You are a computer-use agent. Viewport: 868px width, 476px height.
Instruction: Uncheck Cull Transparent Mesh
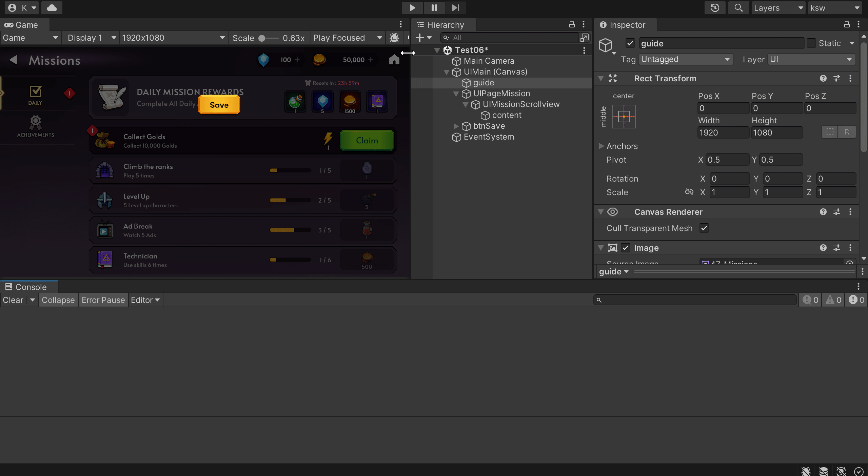pos(704,228)
